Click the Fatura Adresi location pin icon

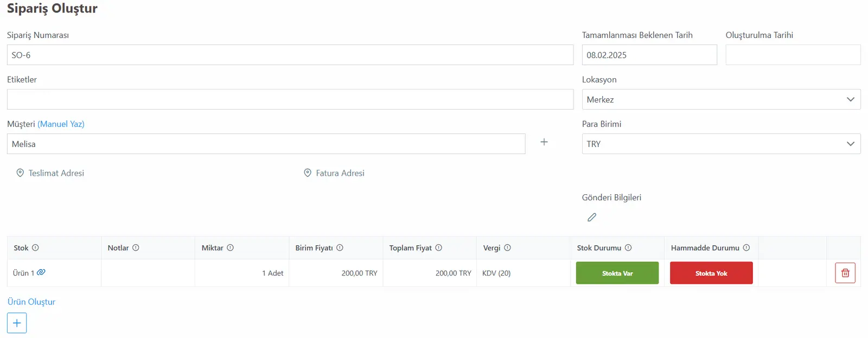308,173
